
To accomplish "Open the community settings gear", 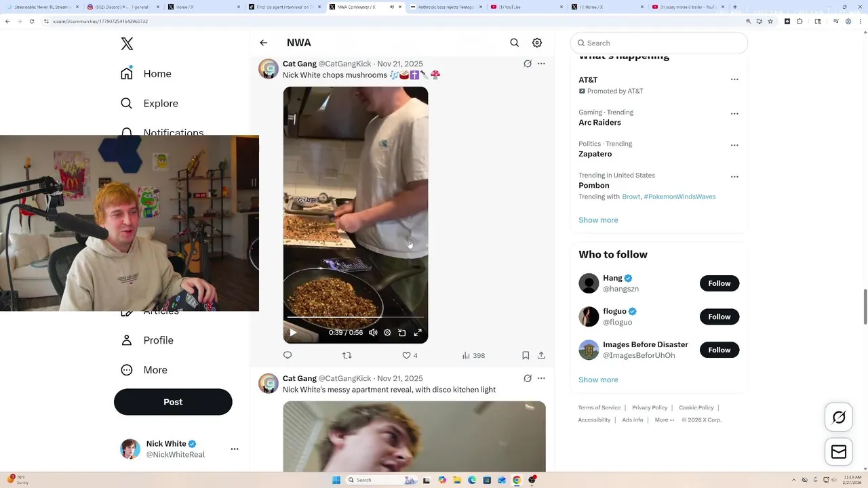I will tap(537, 43).
